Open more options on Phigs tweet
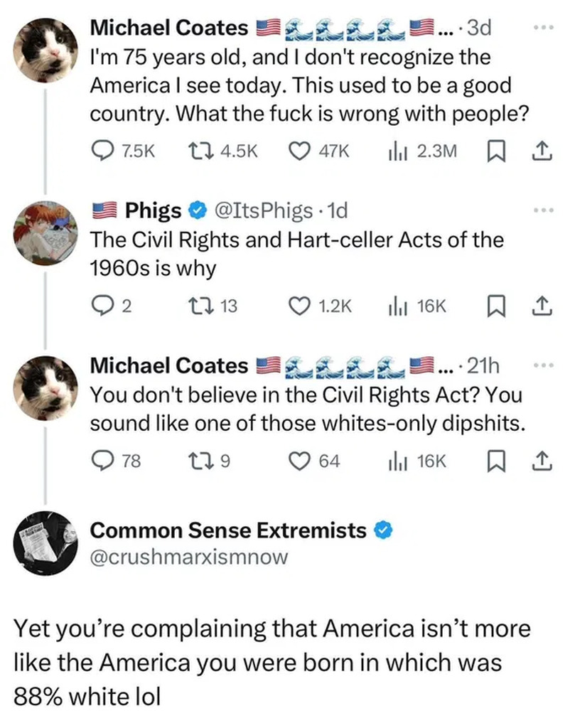This screenshot has width=570, height=728. pyautogui.click(x=542, y=210)
